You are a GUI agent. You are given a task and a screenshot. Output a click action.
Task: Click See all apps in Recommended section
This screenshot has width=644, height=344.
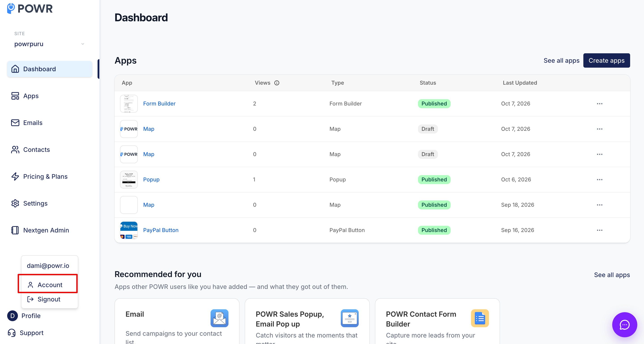612,275
